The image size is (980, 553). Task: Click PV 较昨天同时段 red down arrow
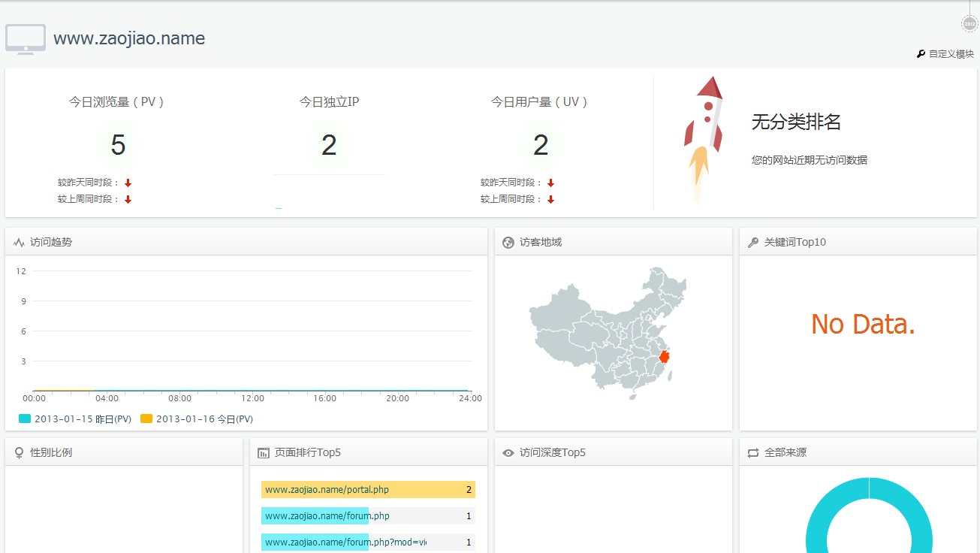click(x=128, y=183)
